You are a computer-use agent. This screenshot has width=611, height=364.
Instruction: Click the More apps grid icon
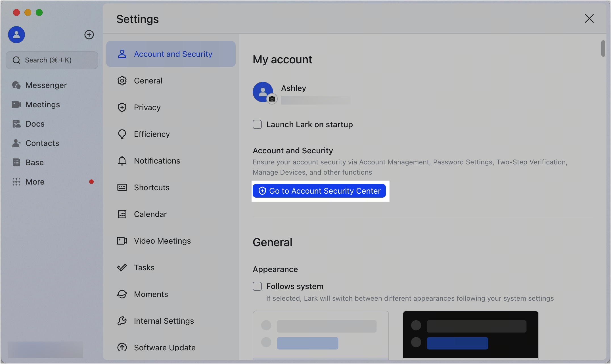click(x=16, y=182)
